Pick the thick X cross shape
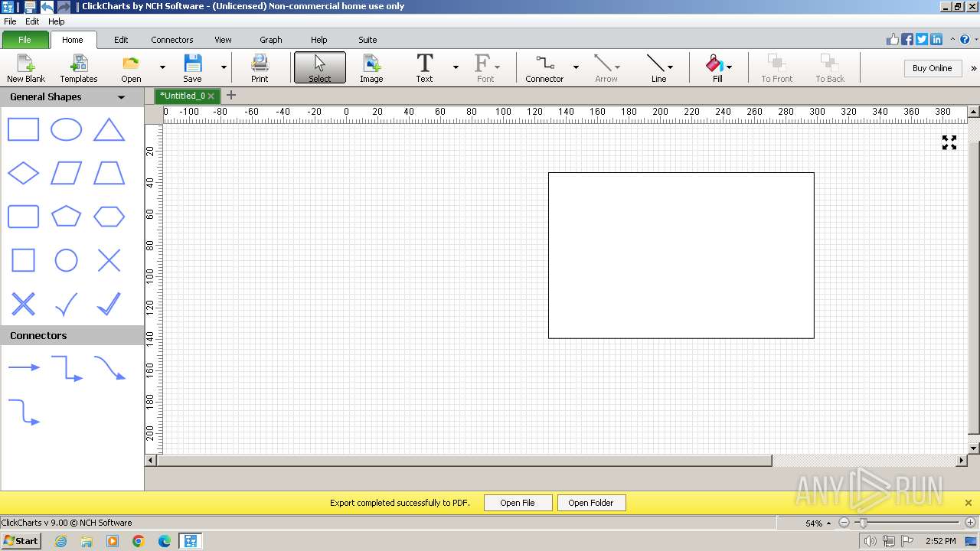The height and width of the screenshot is (551, 980). pos(23,304)
